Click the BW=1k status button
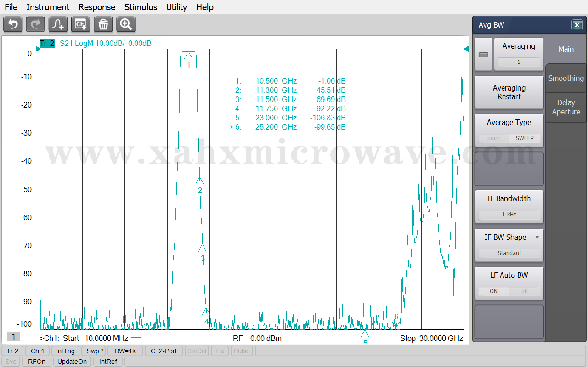 125,351
